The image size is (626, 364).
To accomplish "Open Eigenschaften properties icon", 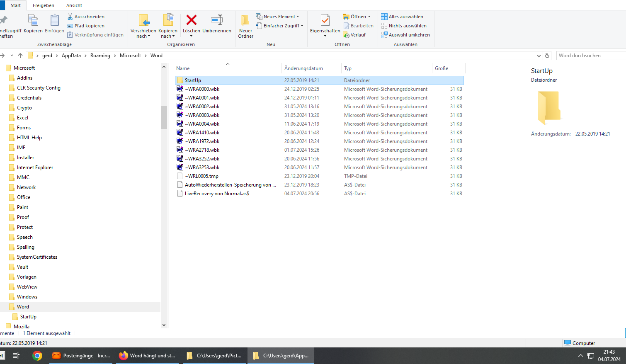I will click(x=325, y=20).
